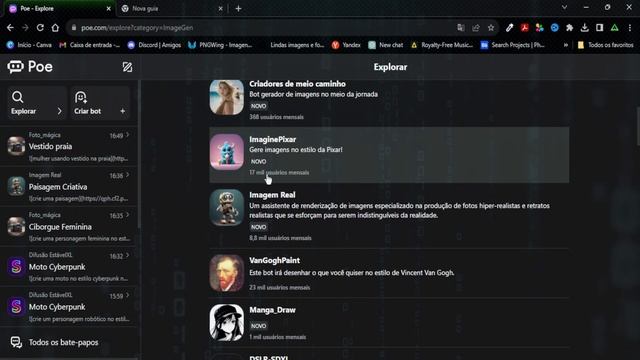Open a new browser tab
Viewport: 640px width, 360px height.
point(238,9)
